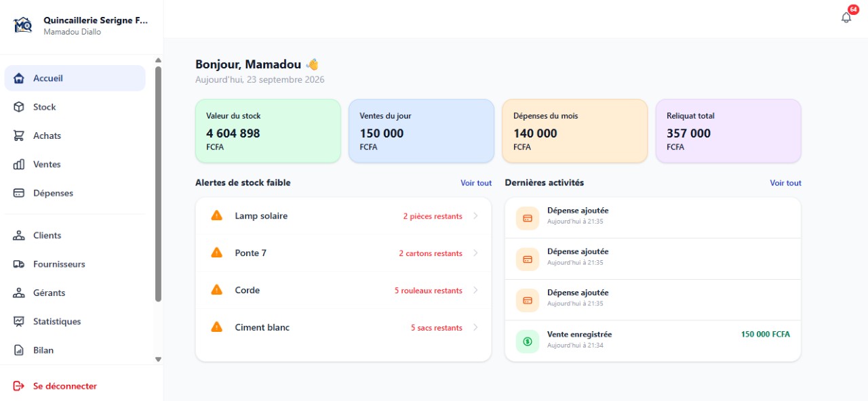Open the Ventes menu item

(75, 165)
